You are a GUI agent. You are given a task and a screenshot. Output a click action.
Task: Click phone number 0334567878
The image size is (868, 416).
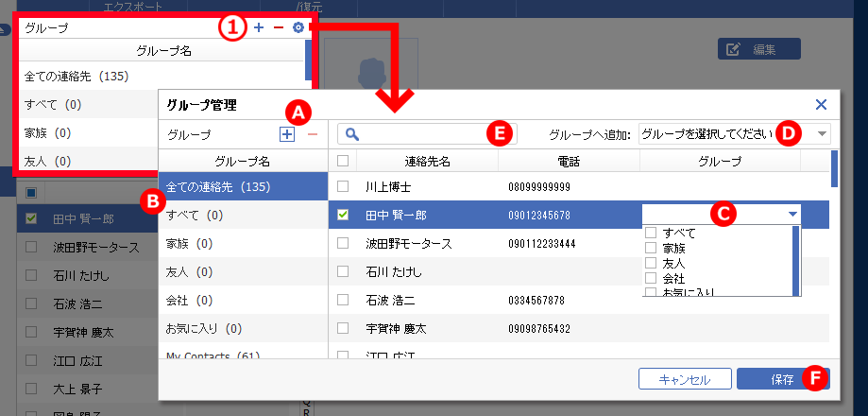tap(536, 301)
